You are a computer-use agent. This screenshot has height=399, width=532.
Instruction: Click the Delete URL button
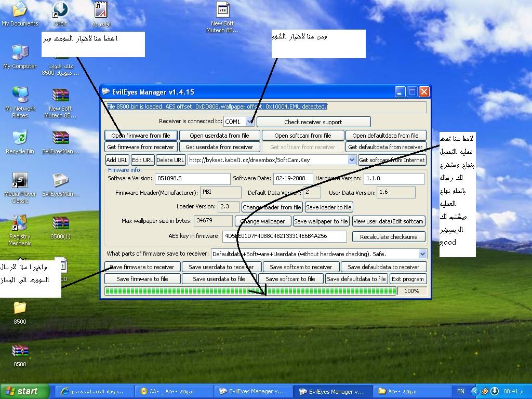[170, 160]
